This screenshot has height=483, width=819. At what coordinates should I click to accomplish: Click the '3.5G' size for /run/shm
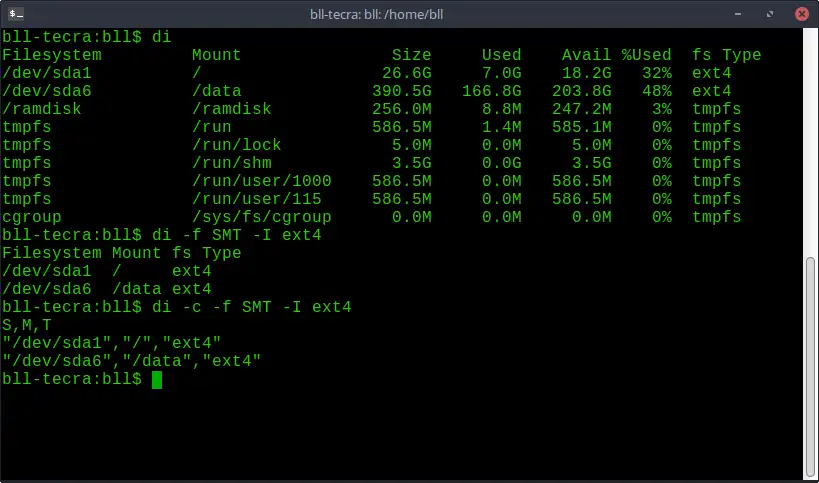tap(412, 163)
